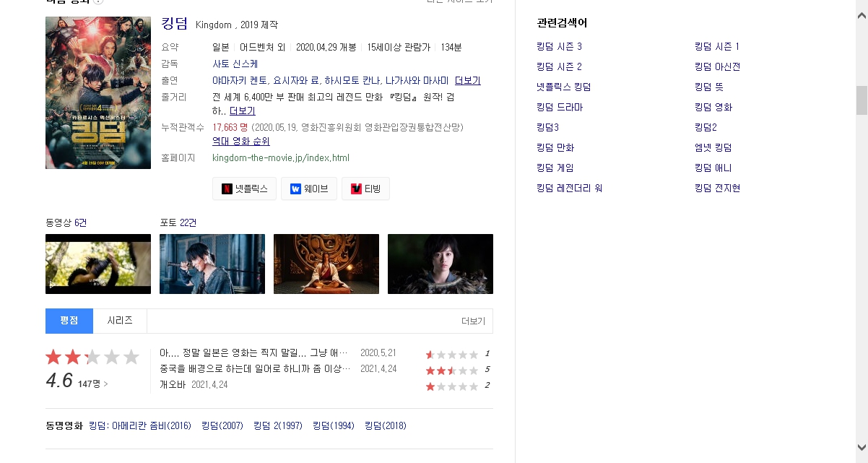Screen dimensions: 868x463
Task: Search related term 킹덤 전지현
Action: pyautogui.click(x=717, y=189)
